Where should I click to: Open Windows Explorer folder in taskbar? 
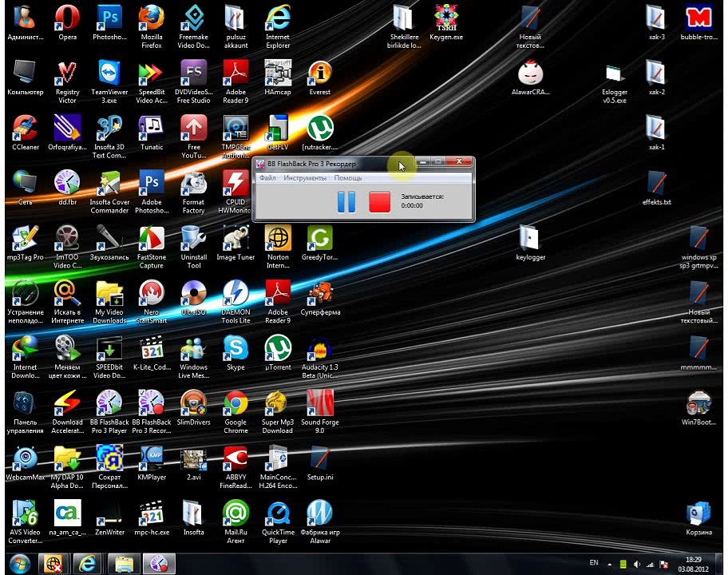(x=124, y=564)
